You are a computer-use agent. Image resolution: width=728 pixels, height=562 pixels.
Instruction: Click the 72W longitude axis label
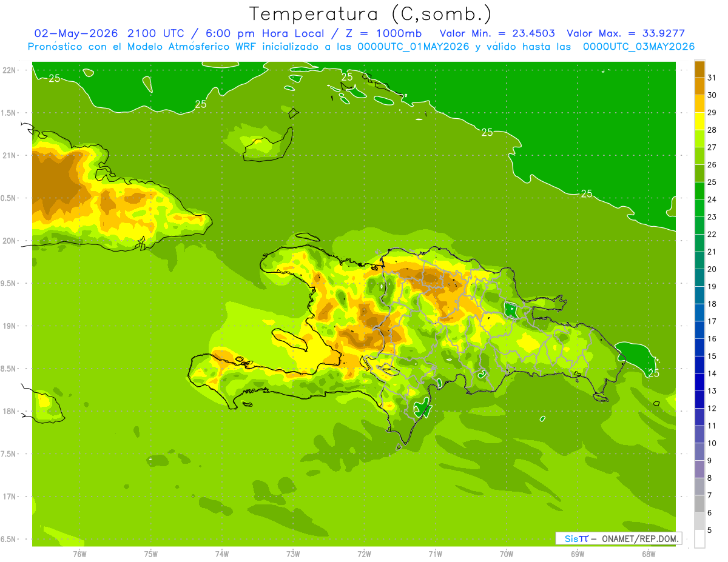point(364,554)
